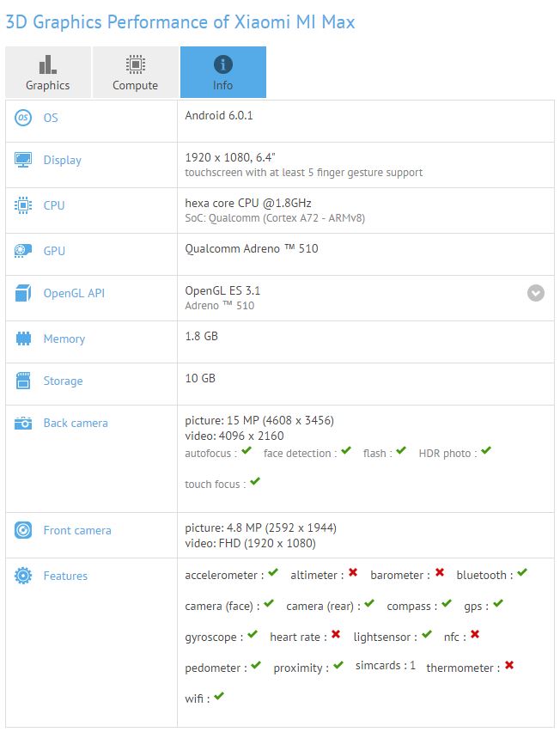Image resolution: width=560 pixels, height=732 pixels.
Task: Click the pedometer check mark
Action: pos(256,665)
